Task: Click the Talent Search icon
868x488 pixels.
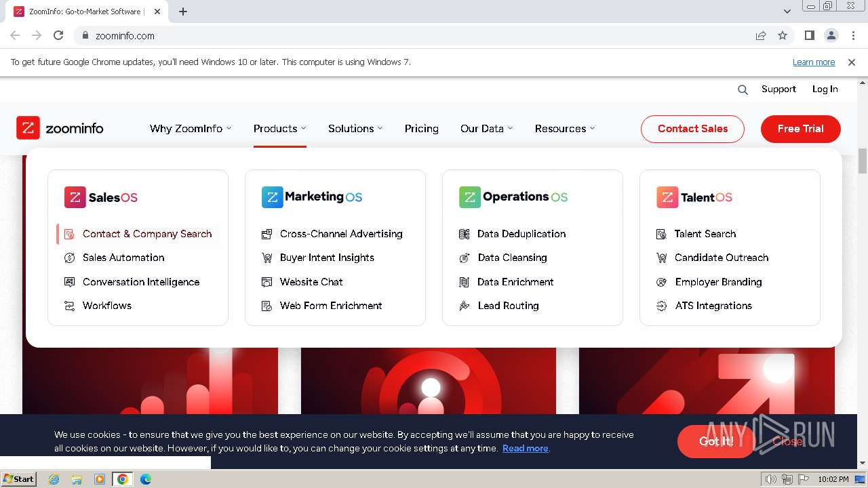Action: point(661,234)
